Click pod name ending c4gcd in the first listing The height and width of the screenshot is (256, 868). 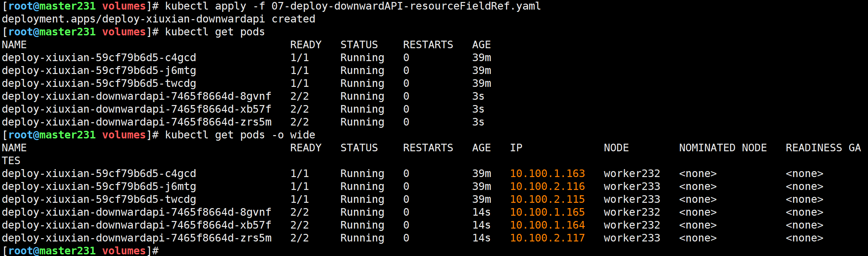(x=99, y=57)
